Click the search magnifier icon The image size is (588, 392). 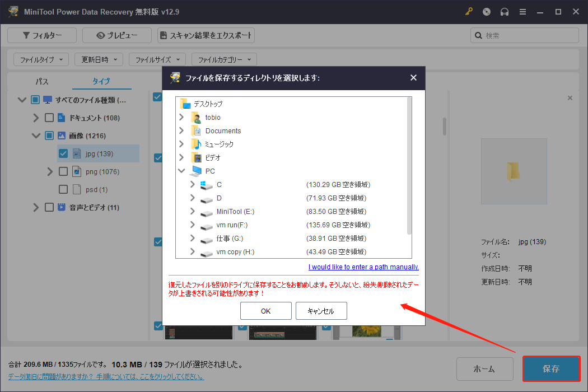tap(478, 35)
